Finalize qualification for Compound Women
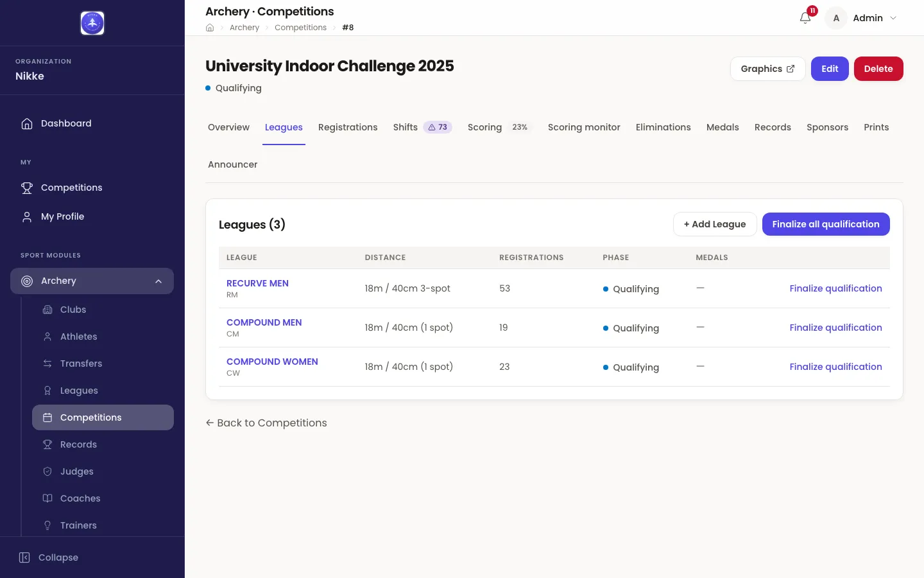Viewport: 924px width, 578px height. click(835, 367)
